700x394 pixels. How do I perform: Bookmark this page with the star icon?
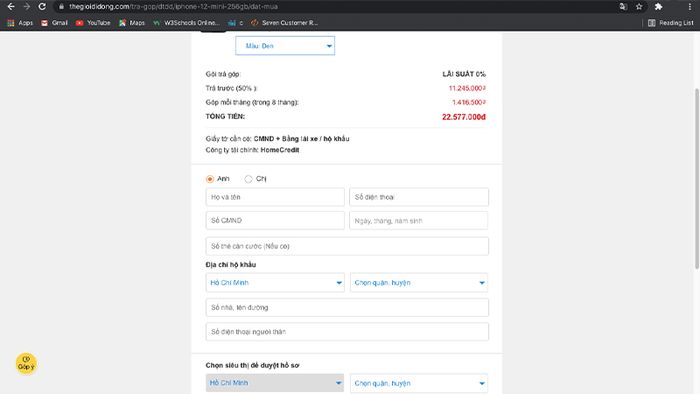(639, 7)
